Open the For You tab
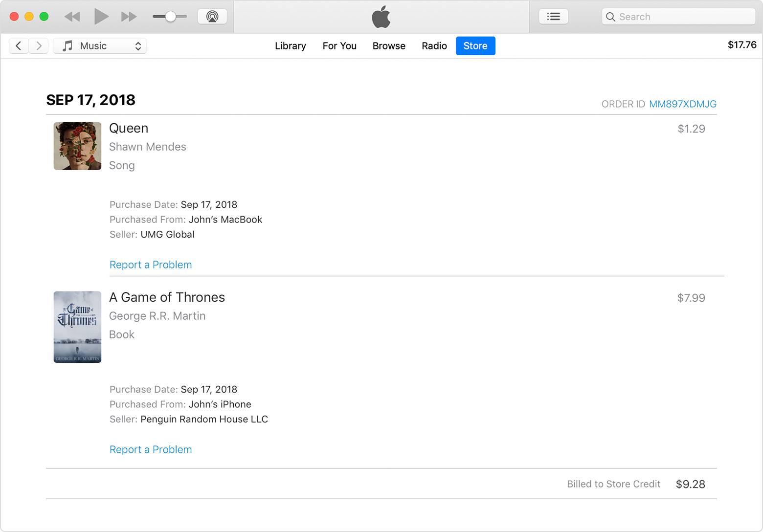 pyautogui.click(x=339, y=46)
